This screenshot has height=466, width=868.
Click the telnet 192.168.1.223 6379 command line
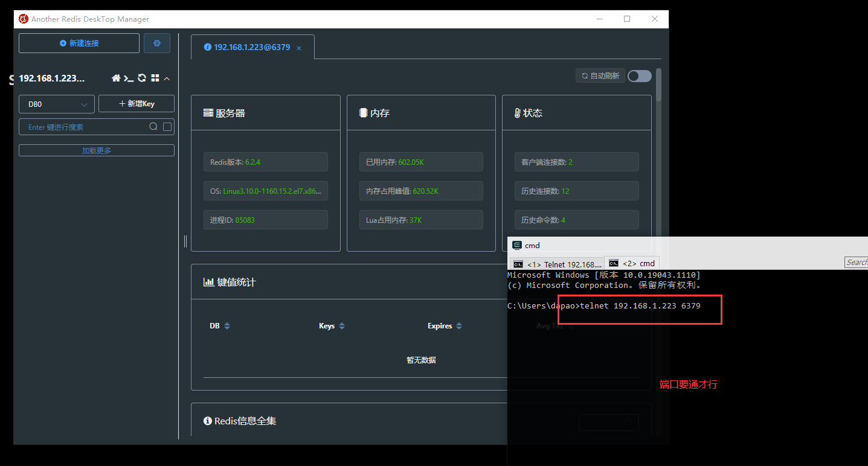(x=640, y=306)
